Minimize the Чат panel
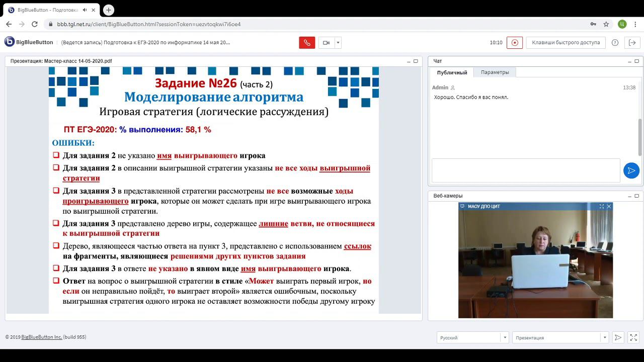Screen dimensions: 644x362 click(629, 61)
